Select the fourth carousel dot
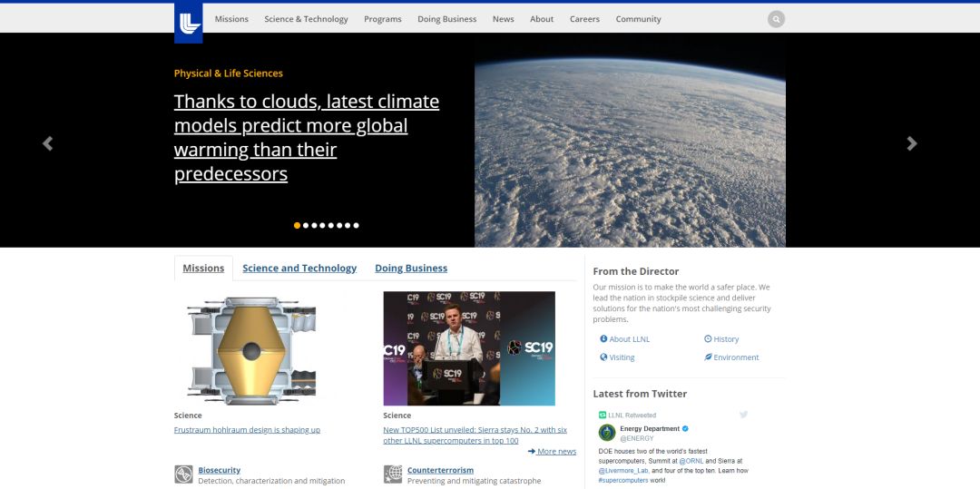Image resolution: width=980 pixels, height=489 pixels. pos(322,226)
